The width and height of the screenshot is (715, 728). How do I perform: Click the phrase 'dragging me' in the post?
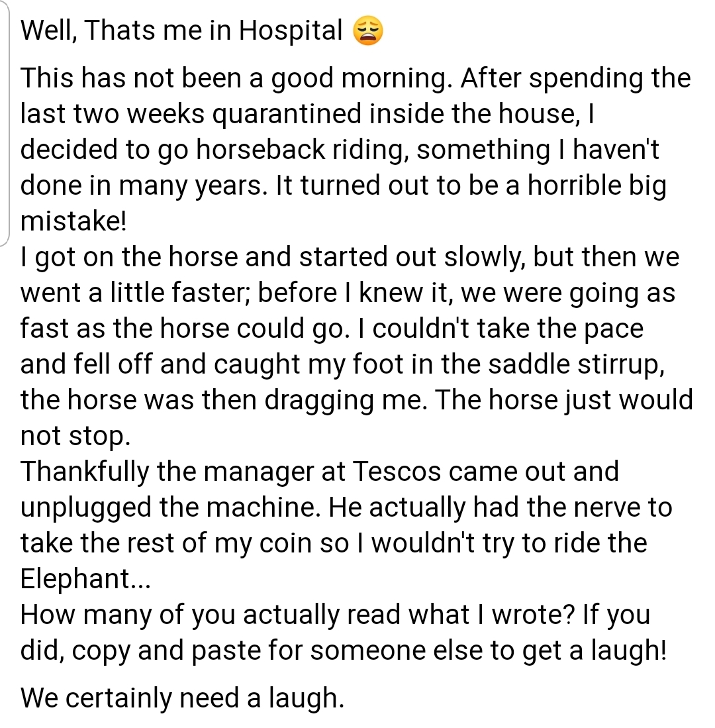(345, 400)
